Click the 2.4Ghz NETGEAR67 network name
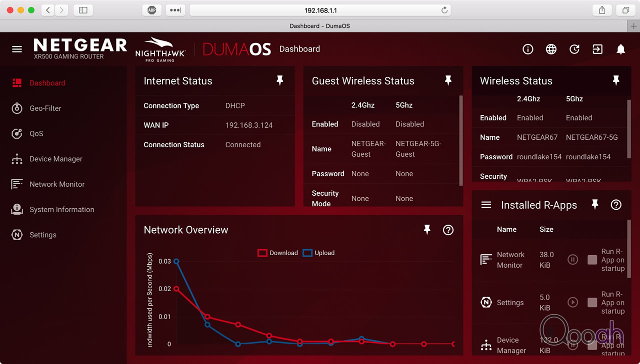This screenshot has width=640, height=364. (537, 137)
